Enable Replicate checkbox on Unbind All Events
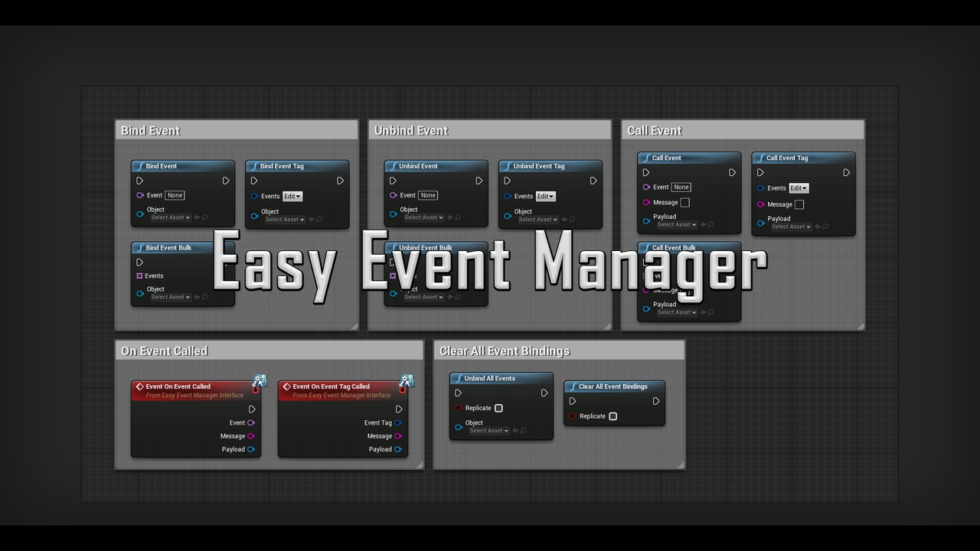 499,408
